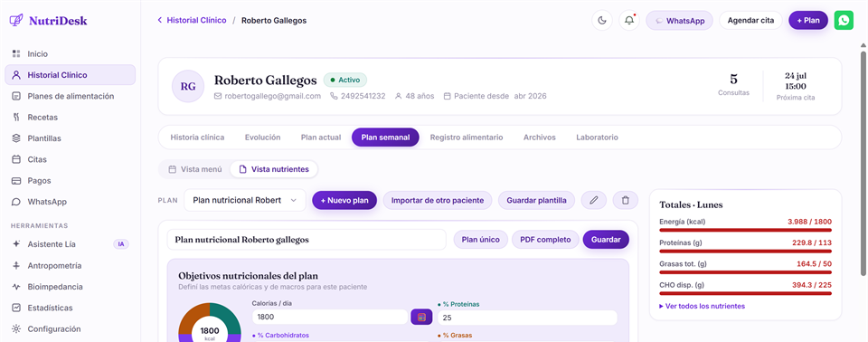The width and height of the screenshot is (868, 342).
Task: Click Importar de otro paciente
Action: (438, 200)
